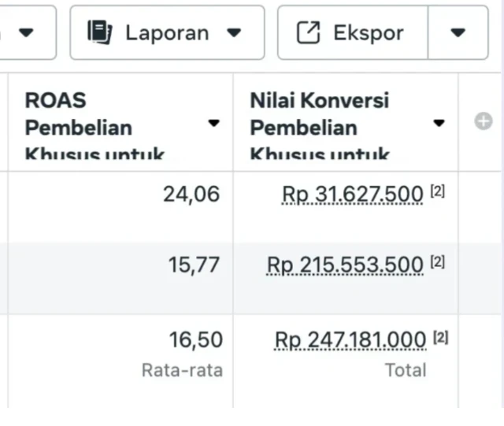The height and width of the screenshot is (426, 504).
Task: Open Nilai Konversi Pembelian column arrow menu
Action: click(x=439, y=123)
